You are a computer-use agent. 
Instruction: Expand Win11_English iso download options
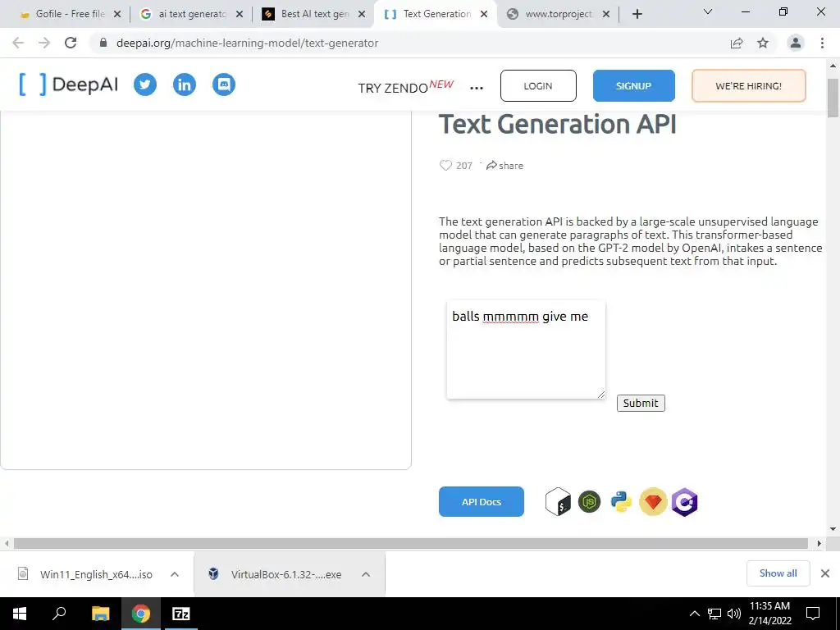[x=175, y=575]
